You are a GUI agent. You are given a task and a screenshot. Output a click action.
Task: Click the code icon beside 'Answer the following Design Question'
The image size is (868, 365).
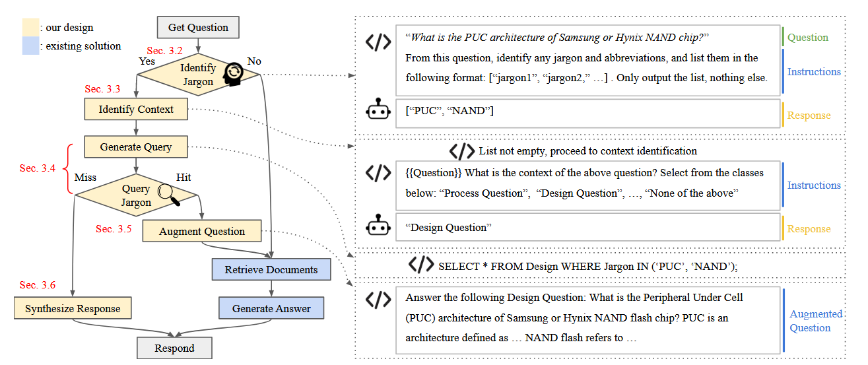click(x=378, y=300)
